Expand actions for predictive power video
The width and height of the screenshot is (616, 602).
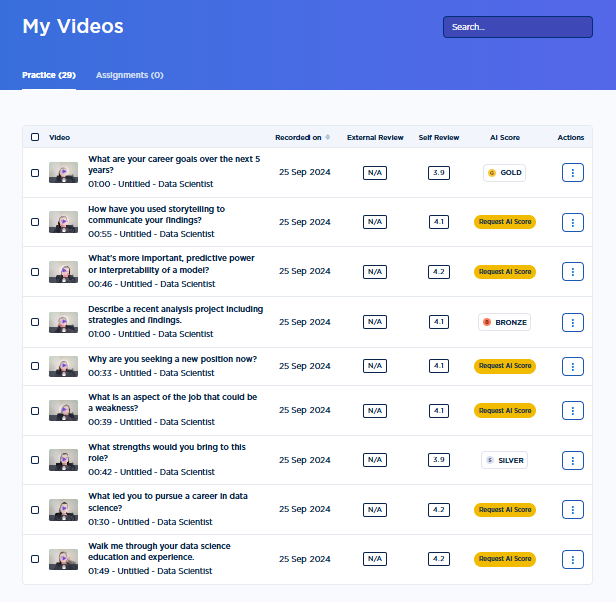point(572,272)
